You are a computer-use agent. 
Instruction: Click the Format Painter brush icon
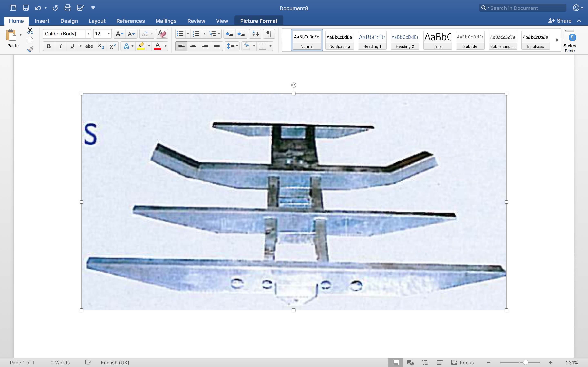pos(30,50)
